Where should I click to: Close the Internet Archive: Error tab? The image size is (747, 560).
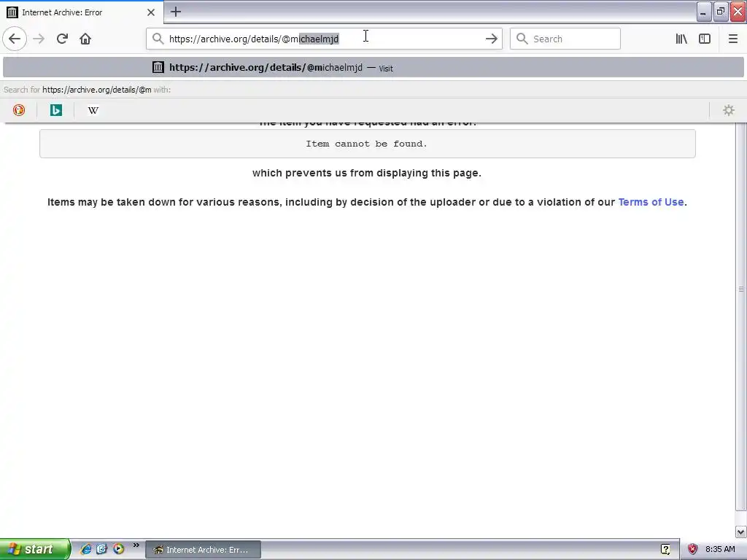(151, 12)
